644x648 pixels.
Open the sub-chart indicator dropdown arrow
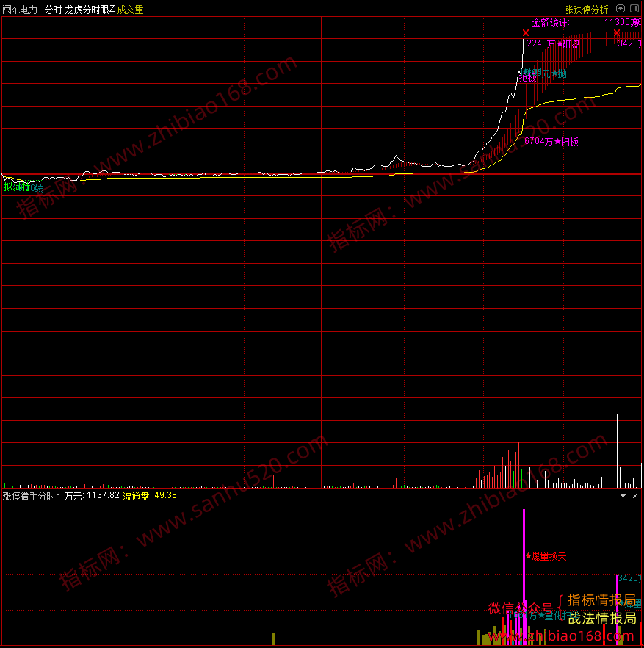623,495
